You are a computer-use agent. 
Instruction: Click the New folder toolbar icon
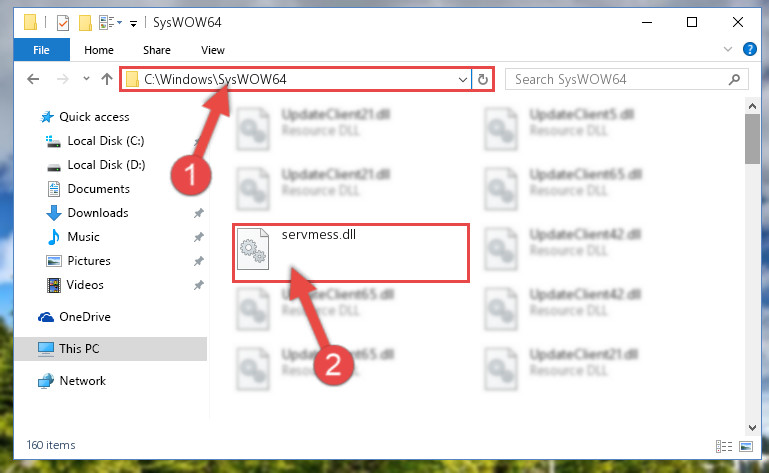pos(85,23)
